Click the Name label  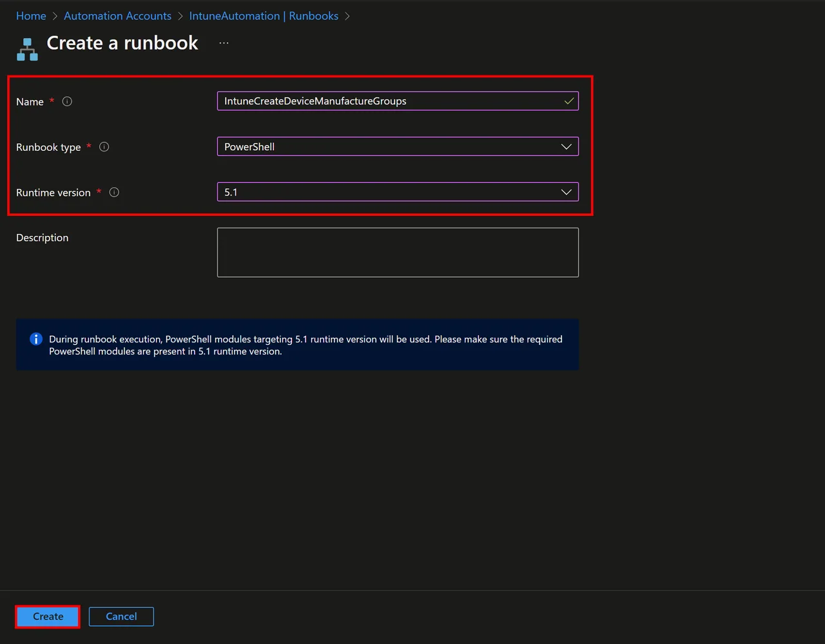[x=30, y=102]
